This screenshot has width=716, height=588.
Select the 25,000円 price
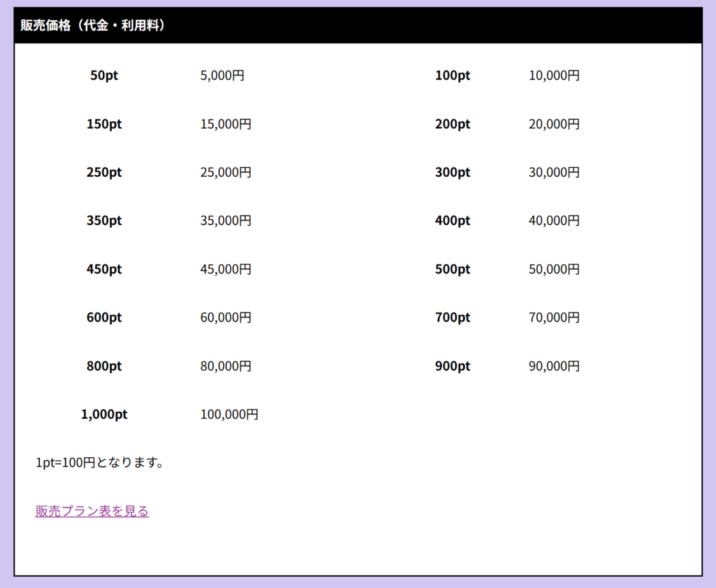[x=226, y=173]
